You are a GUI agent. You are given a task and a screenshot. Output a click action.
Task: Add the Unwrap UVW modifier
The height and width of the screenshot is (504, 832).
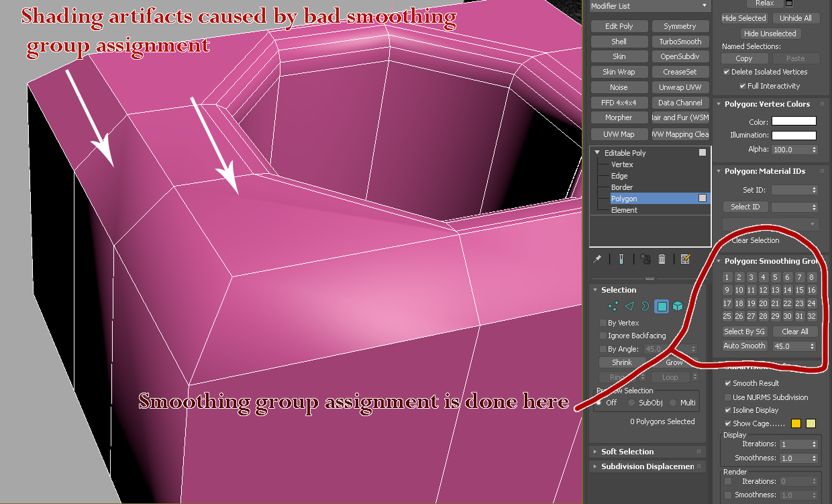pos(680,87)
